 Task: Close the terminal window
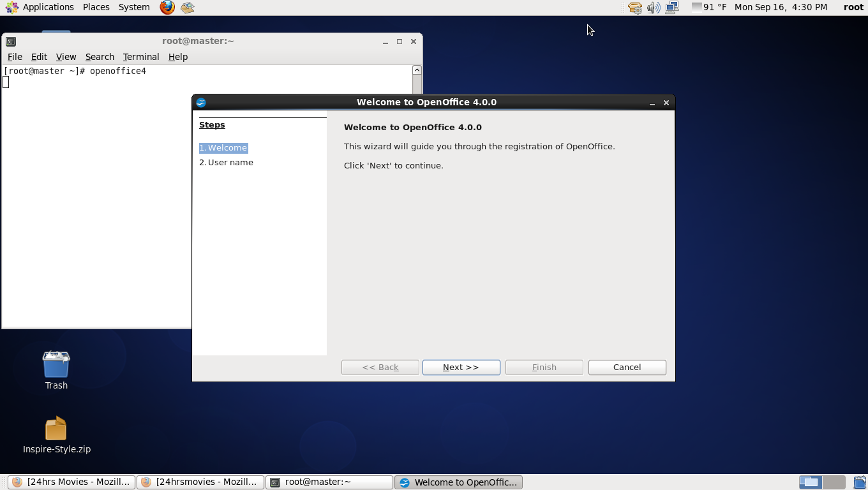[414, 41]
